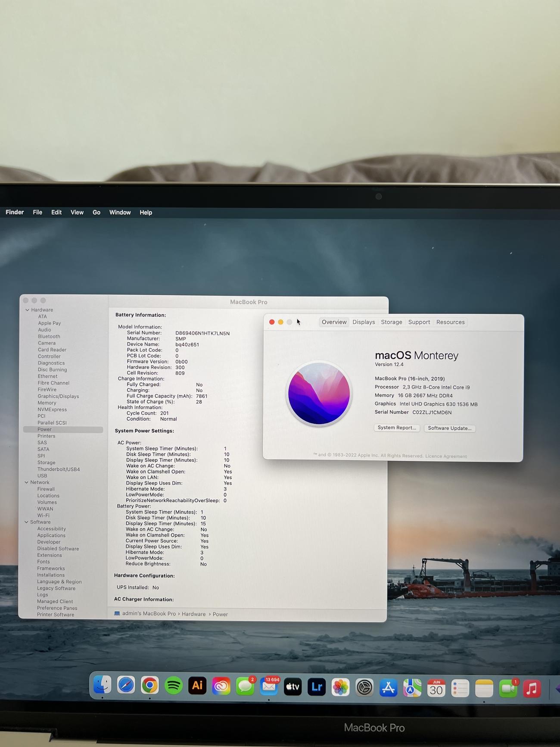Open Adobe Creative Cloud dock icon

coord(221,686)
